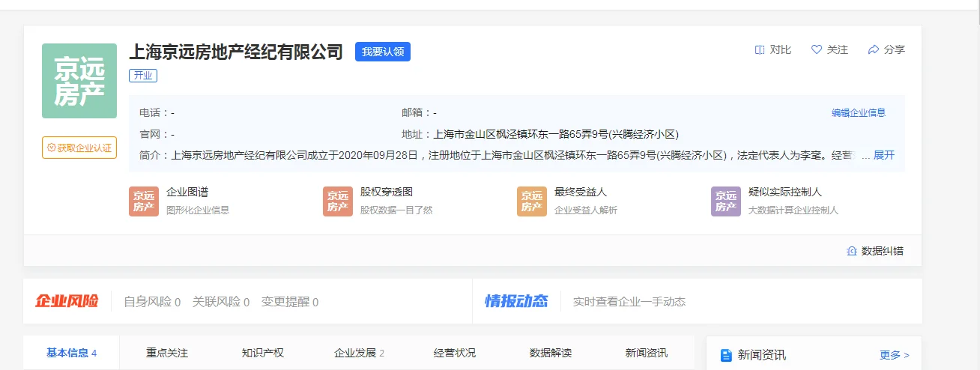Open the 企业图谱 orange icon
980x370 pixels.
144,201
